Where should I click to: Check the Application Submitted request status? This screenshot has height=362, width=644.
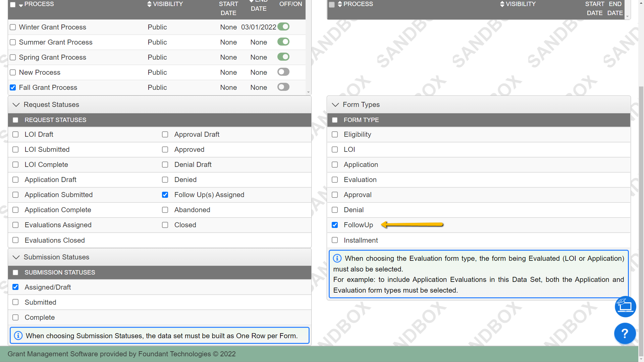point(15,195)
